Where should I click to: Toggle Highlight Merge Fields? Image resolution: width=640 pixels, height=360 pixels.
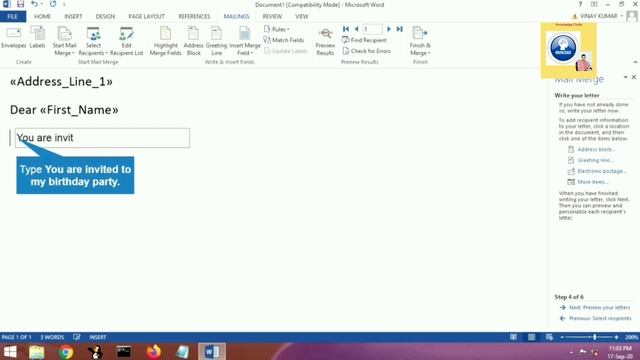coord(165,41)
